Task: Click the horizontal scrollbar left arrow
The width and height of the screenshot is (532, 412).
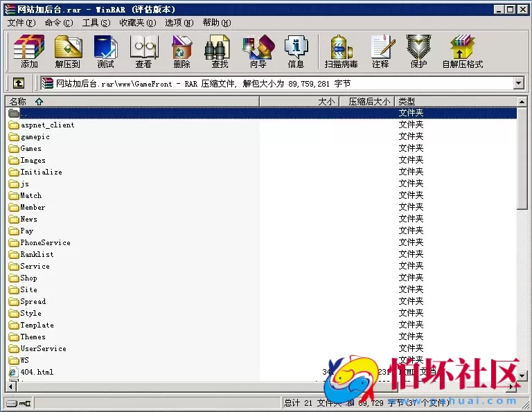Action: [11, 386]
